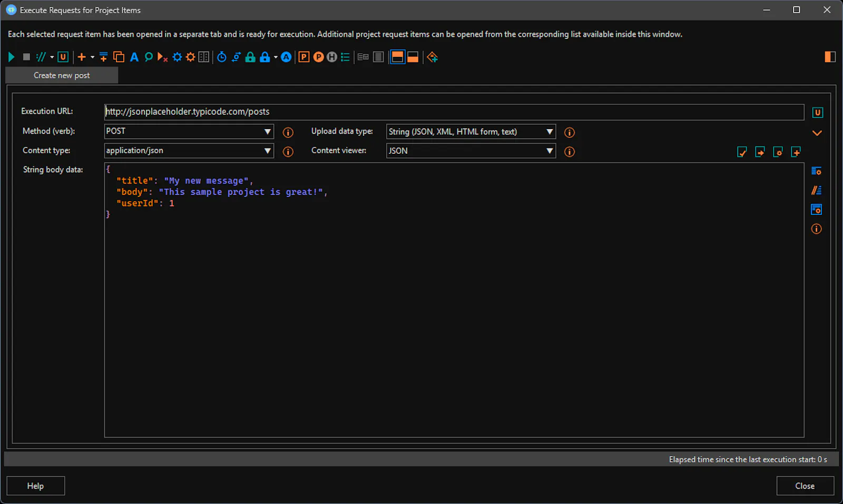
Task: Click the gray single panel layout icon
Action: (x=378, y=57)
